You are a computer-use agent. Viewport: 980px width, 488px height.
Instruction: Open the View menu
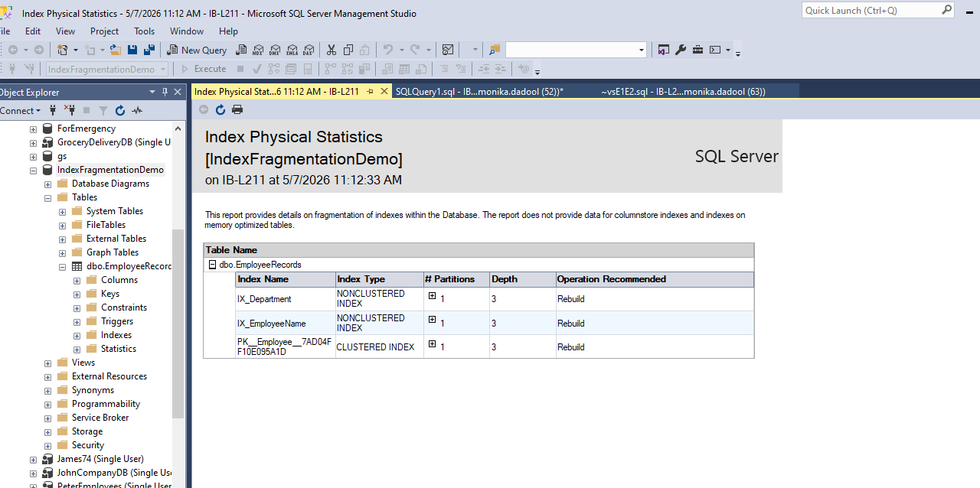pos(65,31)
